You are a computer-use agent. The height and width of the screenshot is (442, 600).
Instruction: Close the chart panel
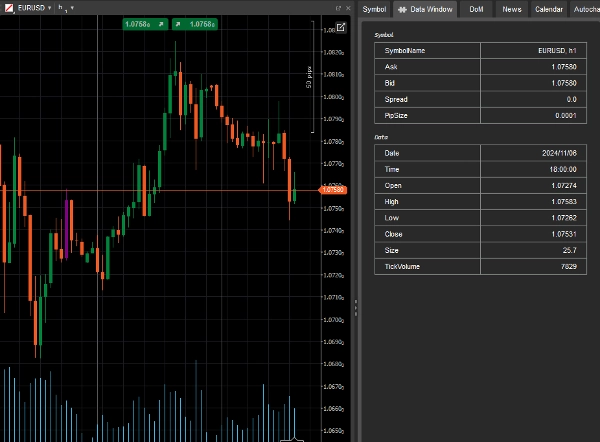(x=349, y=8)
